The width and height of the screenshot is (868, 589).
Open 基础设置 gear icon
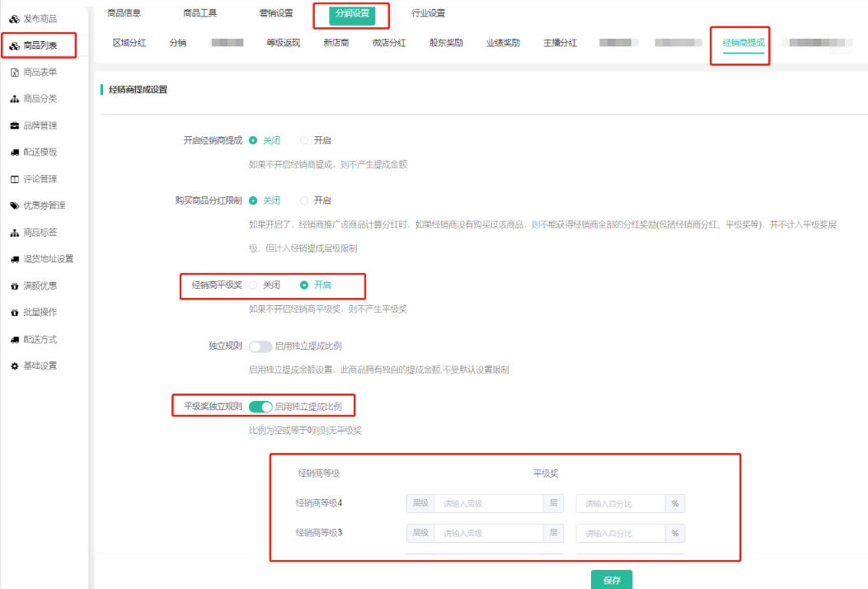click(14, 365)
